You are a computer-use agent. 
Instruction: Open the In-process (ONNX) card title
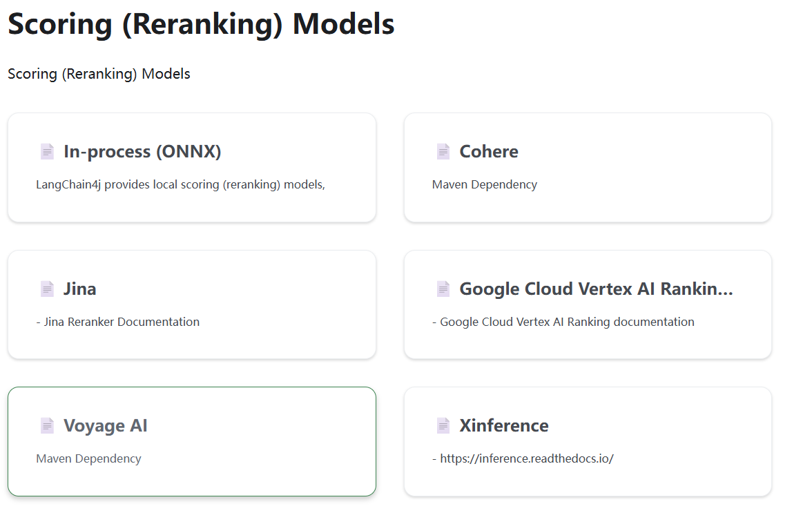(x=142, y=152)
